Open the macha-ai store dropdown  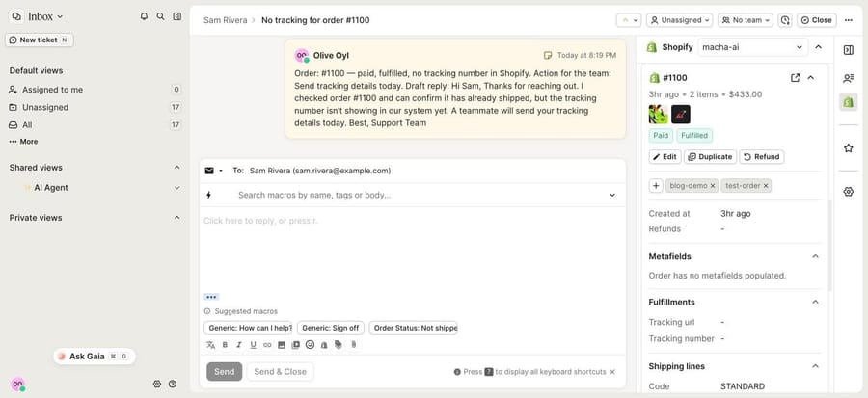(x=753, y=47)
